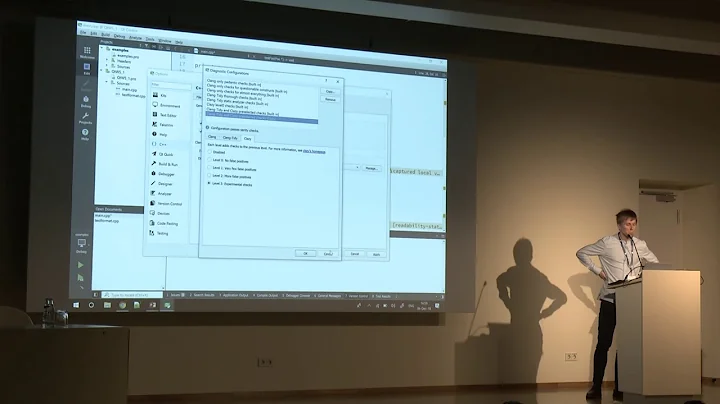Click Apply in the Options dialog
The height and width of the screenshot is (404, 720).
(377, 254)
